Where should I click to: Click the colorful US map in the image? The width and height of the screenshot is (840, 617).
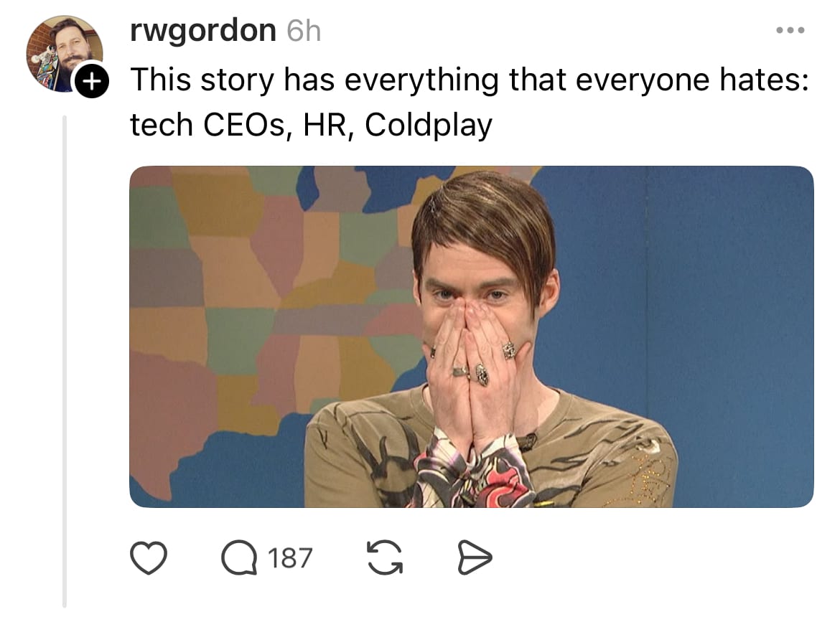[x=268, y=300]
